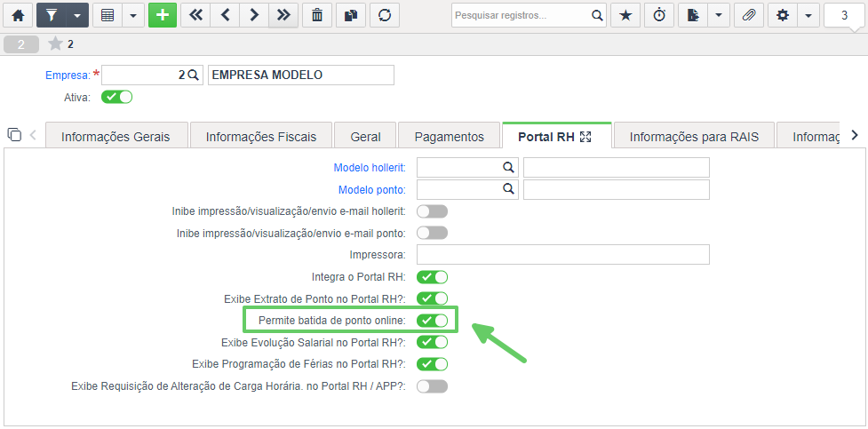The width and height of the screenshot is (868, 429).
Task: Toggle Requisição de Alteração de Carga Horária
Action: click(433, 386)
